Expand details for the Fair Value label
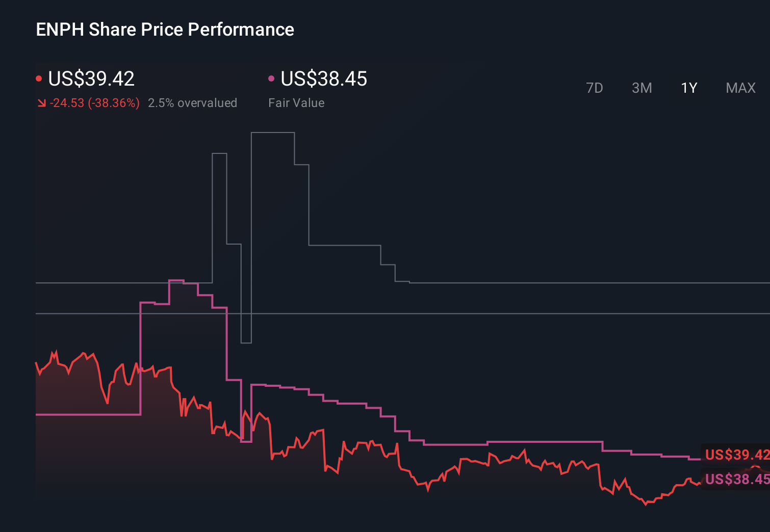The width and height of the screenshot is (770, 532). pyautogui.click(x=296, y=102)
